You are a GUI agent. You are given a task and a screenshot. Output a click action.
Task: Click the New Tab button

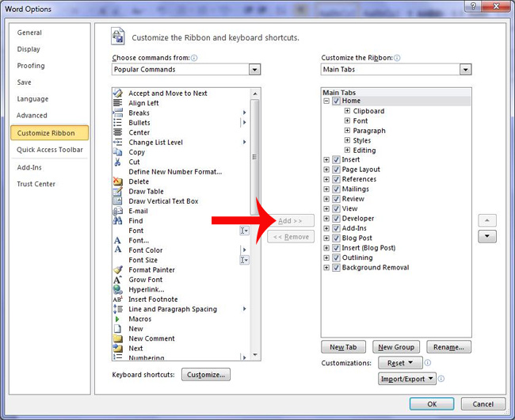click(x=343, y=347)
